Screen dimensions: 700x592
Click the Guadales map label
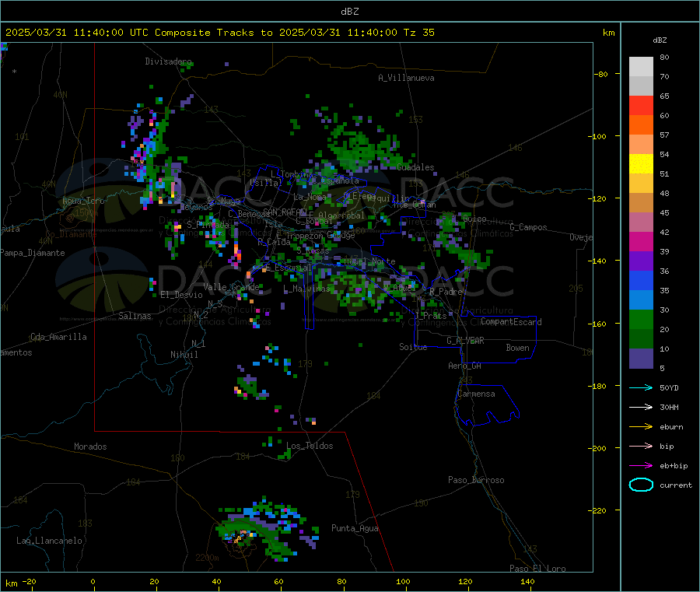coord(415,167)
